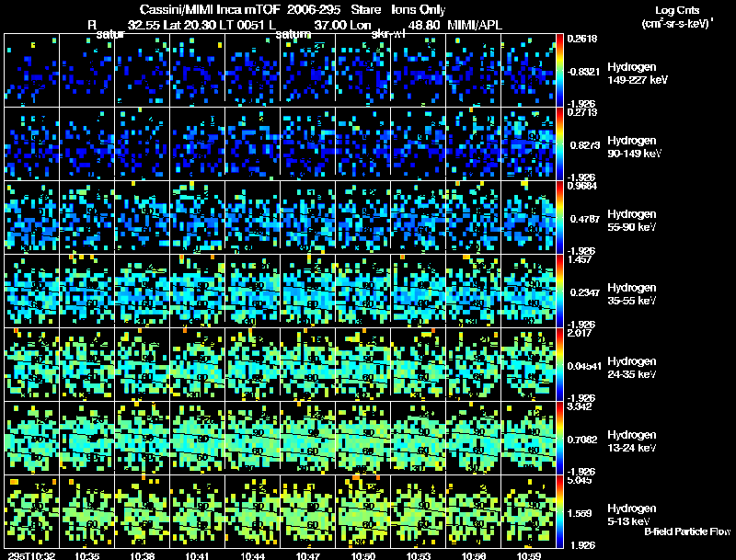Image resolution: width=736 pixels, height=560 pixels.
Task: Open the 149-227 keV image panel at 10:32
Action: tap(32, 70)
